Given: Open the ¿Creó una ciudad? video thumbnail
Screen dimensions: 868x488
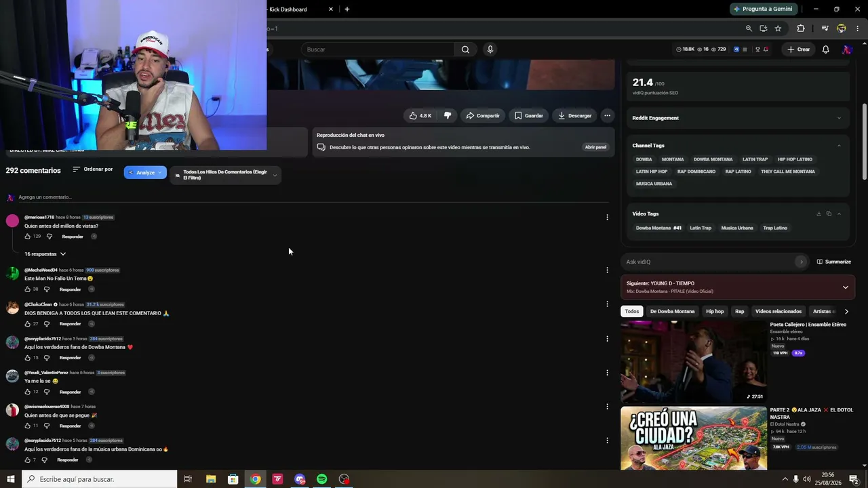Looking at the screenshot, I should click(x=694, y=439).
